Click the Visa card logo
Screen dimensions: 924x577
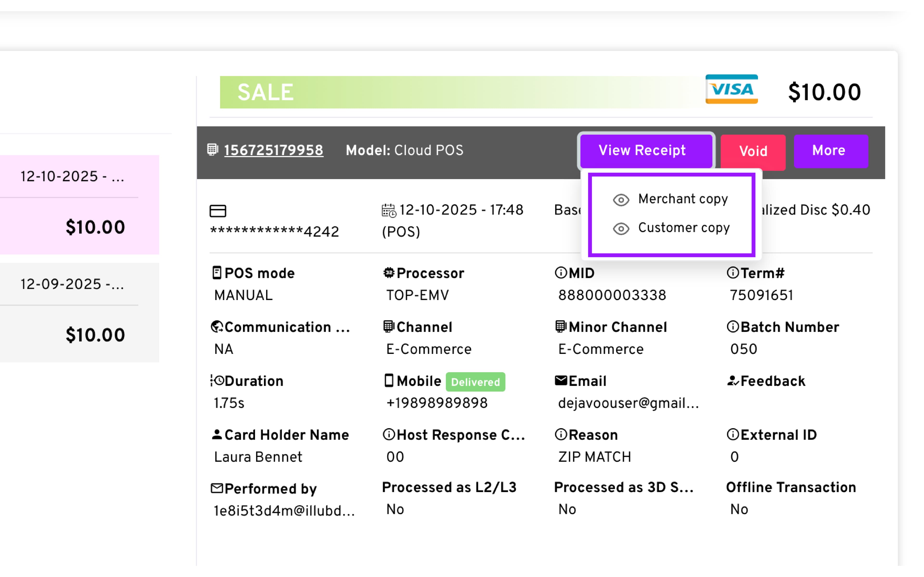click(731, 89)
